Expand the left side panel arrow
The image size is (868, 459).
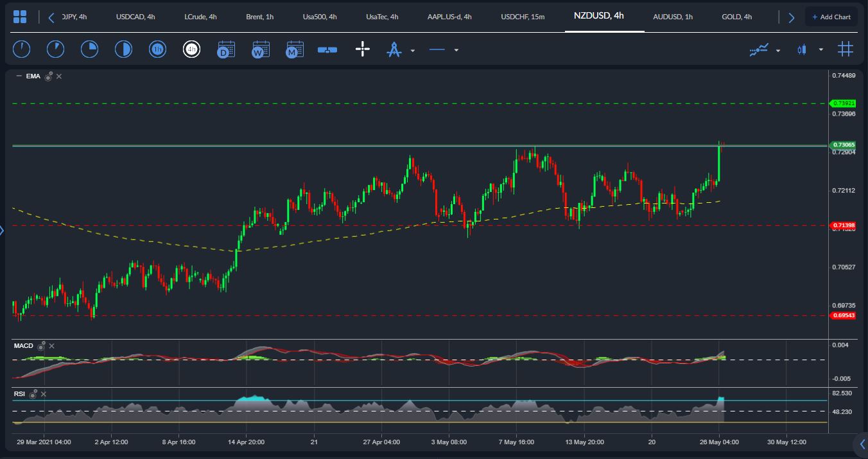coord(2,230)
